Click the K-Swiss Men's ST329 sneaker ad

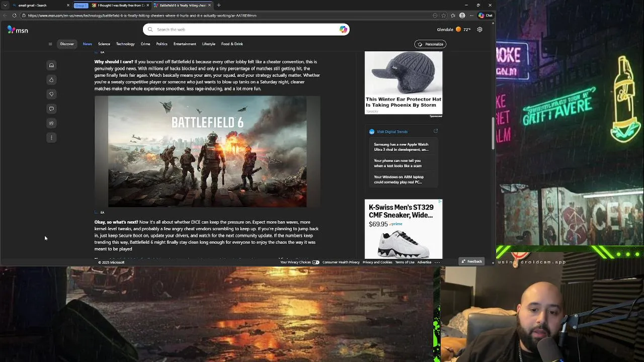(404, 229)
